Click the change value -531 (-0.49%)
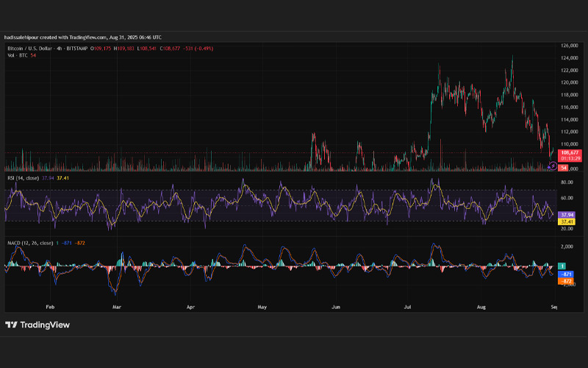The width and height of the screenshot is (588, 368). point(198,49)
